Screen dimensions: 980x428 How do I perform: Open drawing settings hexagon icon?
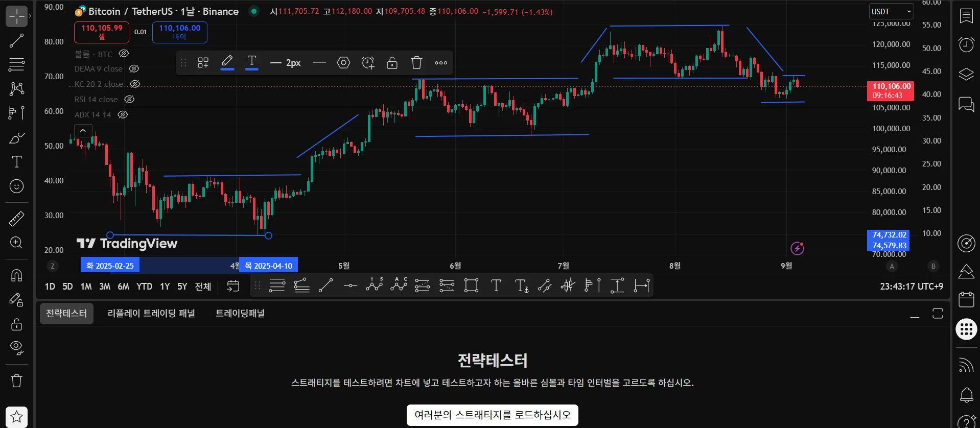tap(343, 63)
